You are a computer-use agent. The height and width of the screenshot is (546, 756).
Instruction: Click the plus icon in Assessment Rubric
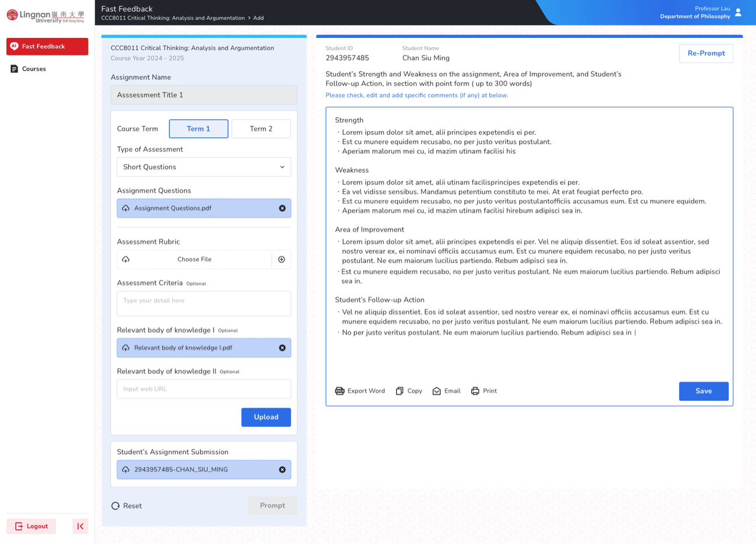pyautogui.click(x=282, y=260)
